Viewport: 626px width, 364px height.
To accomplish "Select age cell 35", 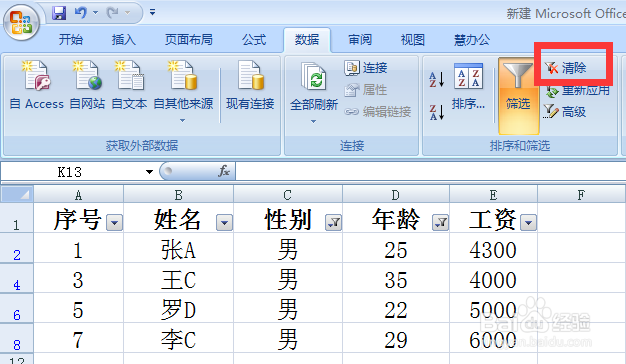I will pyautogui.click(x=396, y=278).
